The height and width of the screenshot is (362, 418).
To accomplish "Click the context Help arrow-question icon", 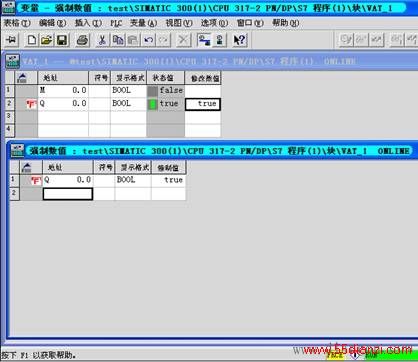I will click(x=239, y=40).
